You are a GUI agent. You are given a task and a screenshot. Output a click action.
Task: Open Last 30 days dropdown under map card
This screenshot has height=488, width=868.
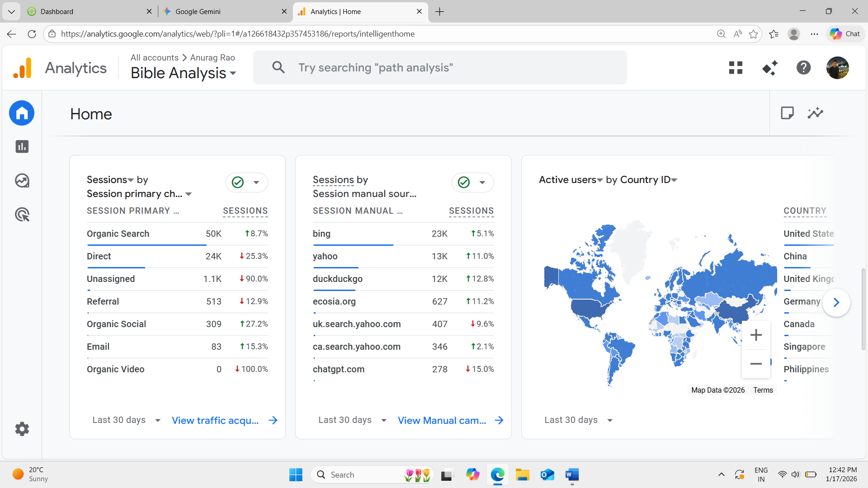click(x=578, y=420)
